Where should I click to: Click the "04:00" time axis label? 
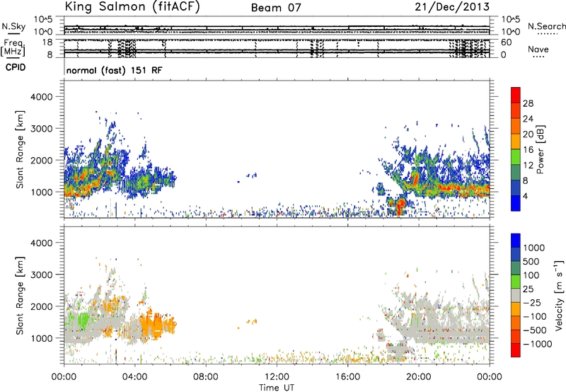tap(135, 377)
